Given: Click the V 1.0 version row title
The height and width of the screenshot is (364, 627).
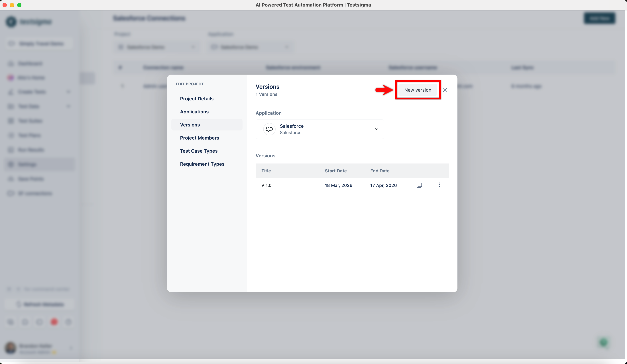Looking at the screenshot, I should [x=266, y=185].
